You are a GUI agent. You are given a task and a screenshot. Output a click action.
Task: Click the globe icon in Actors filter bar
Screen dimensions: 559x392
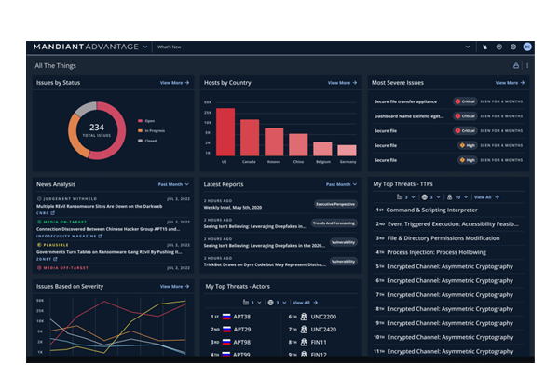click(x=270, y=303)
